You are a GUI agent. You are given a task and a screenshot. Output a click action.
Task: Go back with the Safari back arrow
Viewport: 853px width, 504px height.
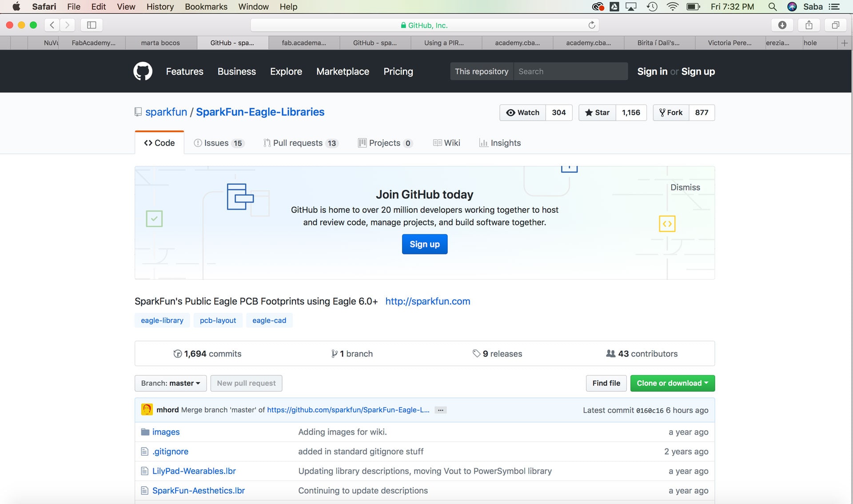pyautogui.click(x=52, y=25)
